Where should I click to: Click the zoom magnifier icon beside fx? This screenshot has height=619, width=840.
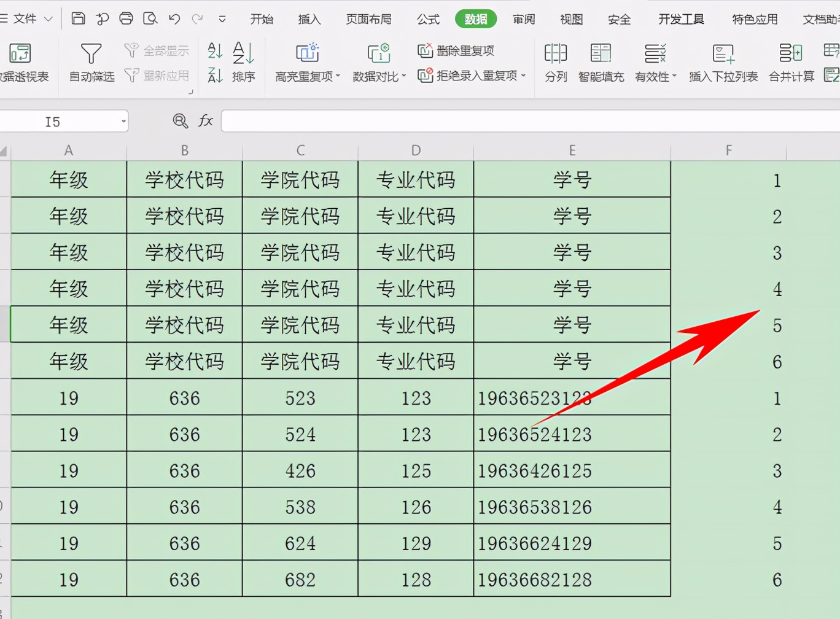pyautogui.click(x=180, y=121)
